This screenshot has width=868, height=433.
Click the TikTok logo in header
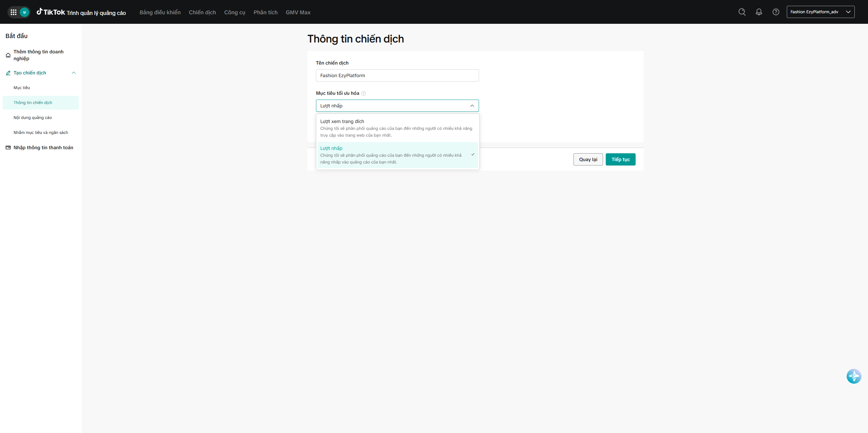51,12
